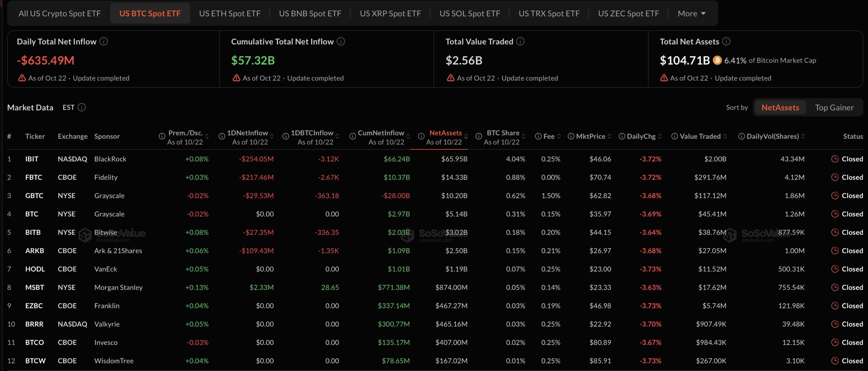This screenshot has height=371, width=868.
Task: Select the Closed status clock icon for GBTC
Action: 835,196
